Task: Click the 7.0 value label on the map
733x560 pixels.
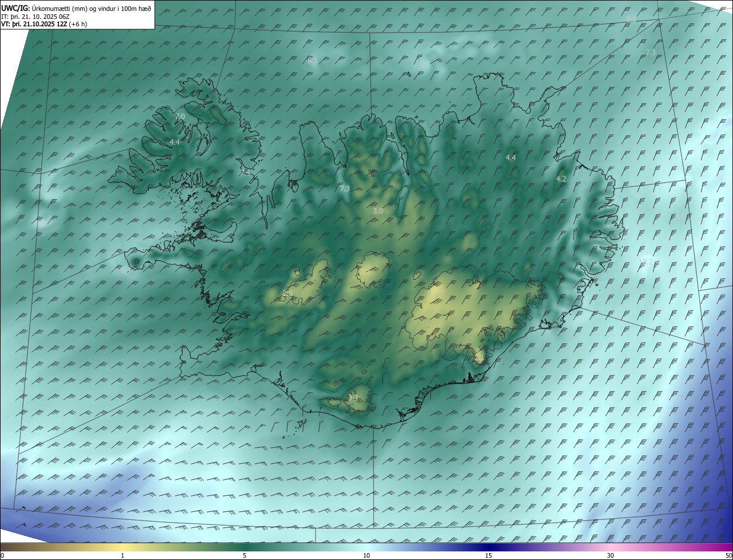Action: pyautogui.click(x=180, y=116)
